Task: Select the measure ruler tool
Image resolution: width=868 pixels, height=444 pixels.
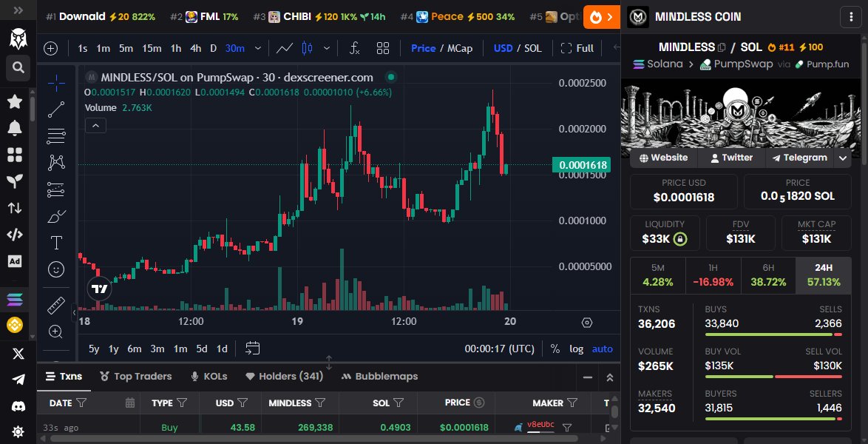Action: (55, 304)
